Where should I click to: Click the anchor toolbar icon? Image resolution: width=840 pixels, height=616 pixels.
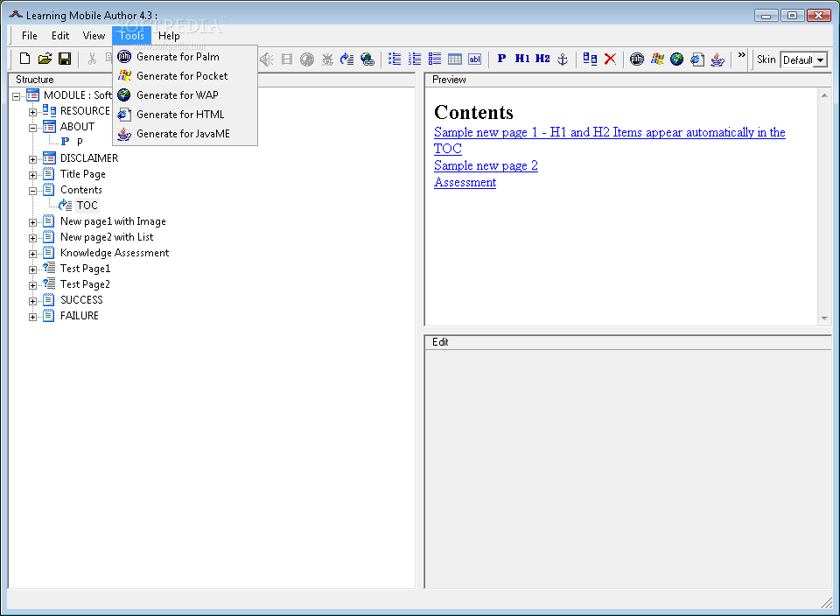[563, 59]
